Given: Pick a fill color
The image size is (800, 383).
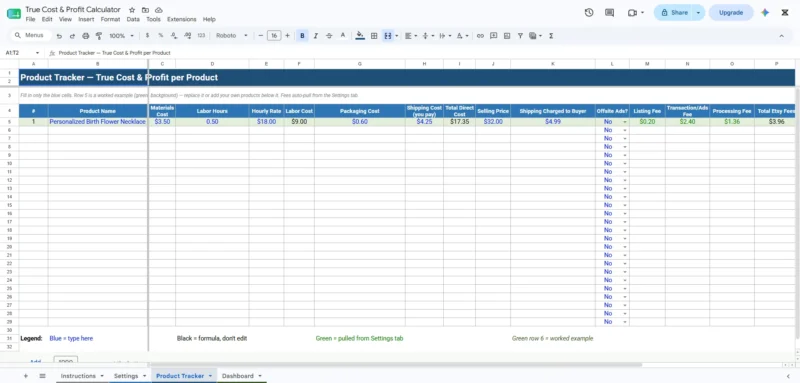Looking at the screenshot, I should [360, 36].
